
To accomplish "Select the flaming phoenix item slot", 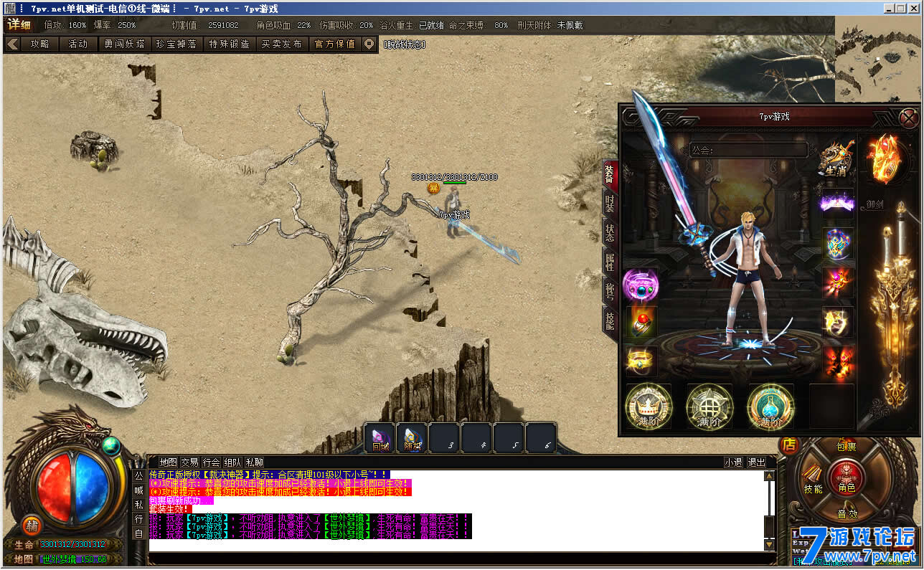I will 883,158.
